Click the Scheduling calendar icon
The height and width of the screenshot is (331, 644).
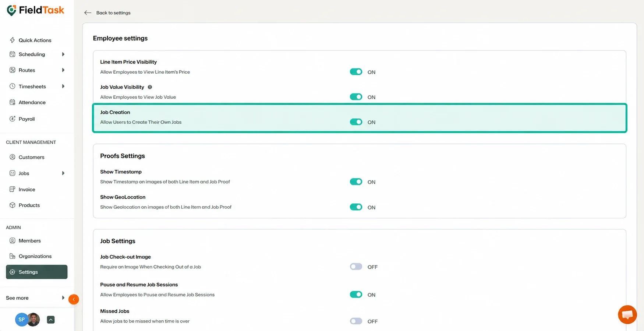click(13, 54)
